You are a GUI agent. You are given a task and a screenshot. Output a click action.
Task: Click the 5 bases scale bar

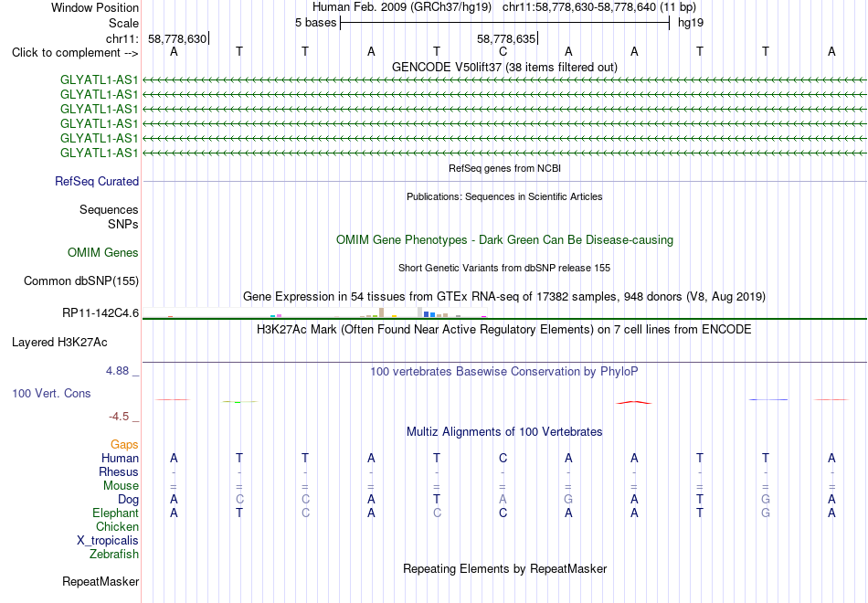pyautogui.click(x=504, y=23)
